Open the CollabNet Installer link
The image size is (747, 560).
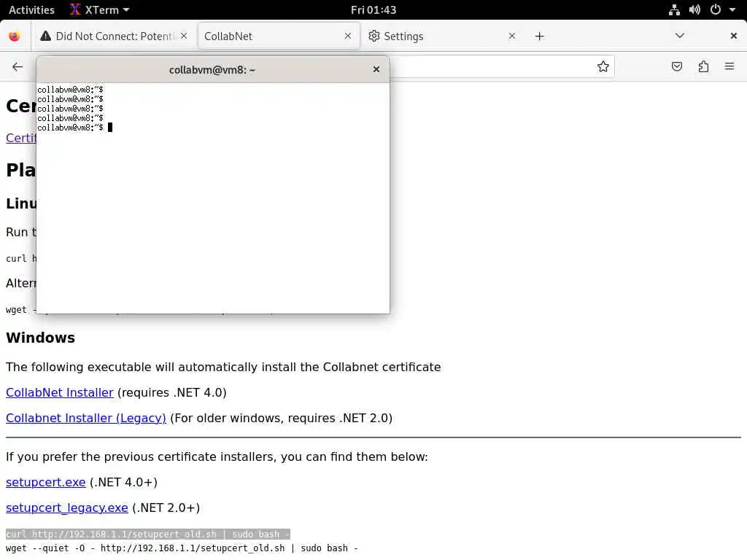tap(60, 392)
